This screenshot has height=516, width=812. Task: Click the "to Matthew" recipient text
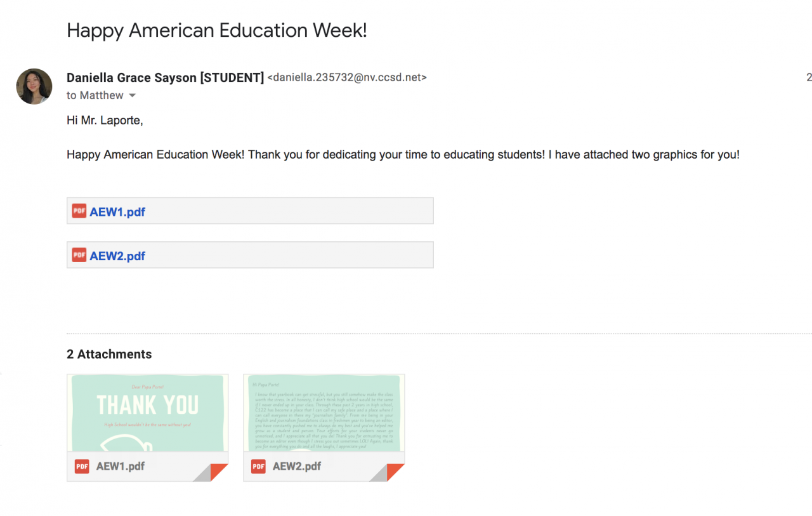[x=95, y=96]
